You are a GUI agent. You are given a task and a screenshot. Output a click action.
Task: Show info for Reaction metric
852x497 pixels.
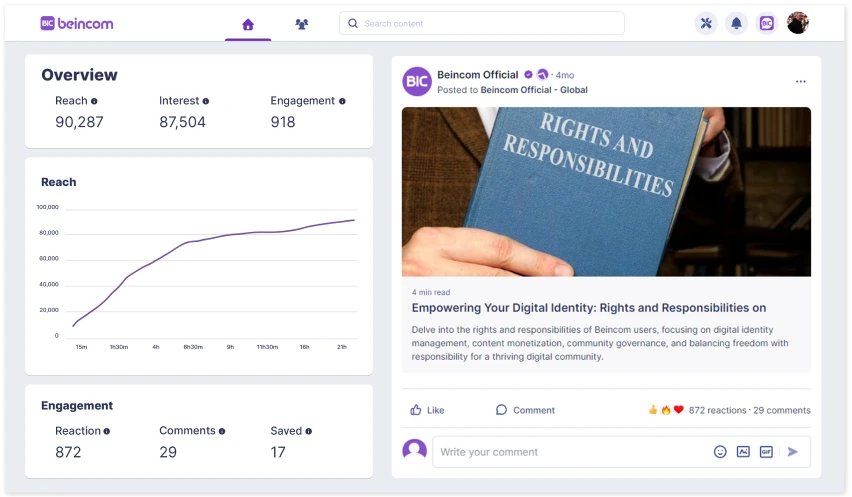click(106, 431)
